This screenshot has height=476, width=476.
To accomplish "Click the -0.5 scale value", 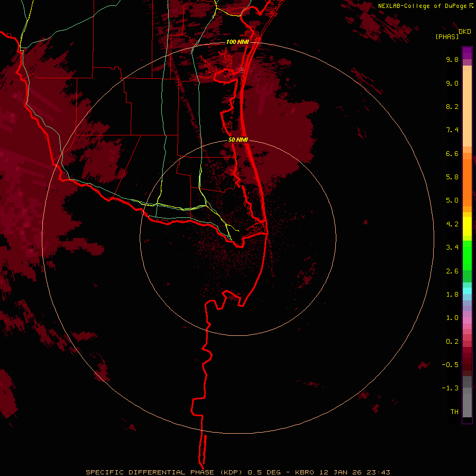I will click(450, 365).
